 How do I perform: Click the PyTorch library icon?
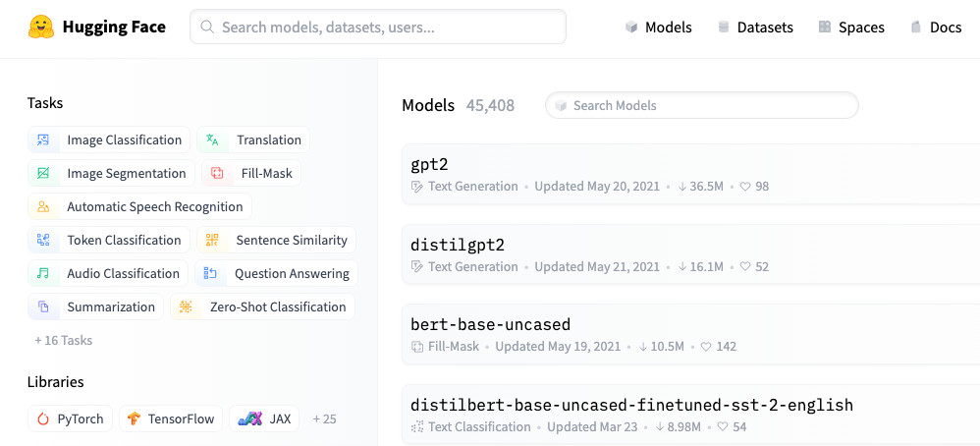43,419
